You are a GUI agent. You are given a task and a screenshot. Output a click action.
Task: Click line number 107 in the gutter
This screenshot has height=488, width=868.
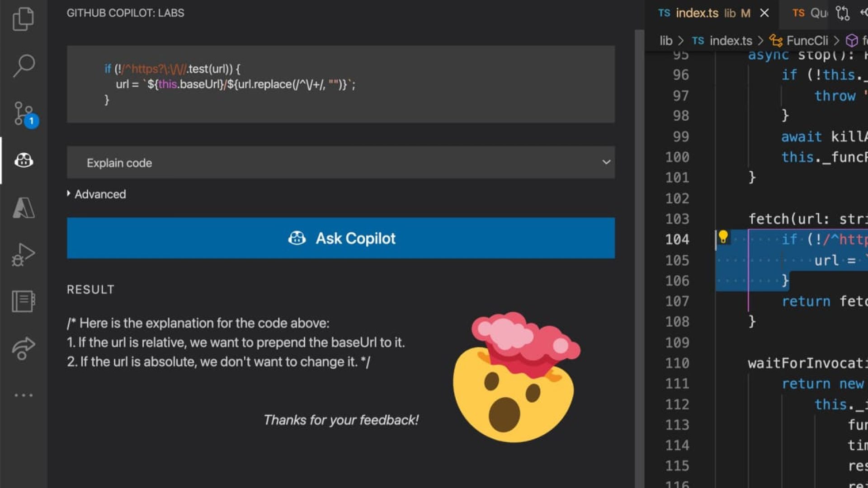[x=677, y=301]
